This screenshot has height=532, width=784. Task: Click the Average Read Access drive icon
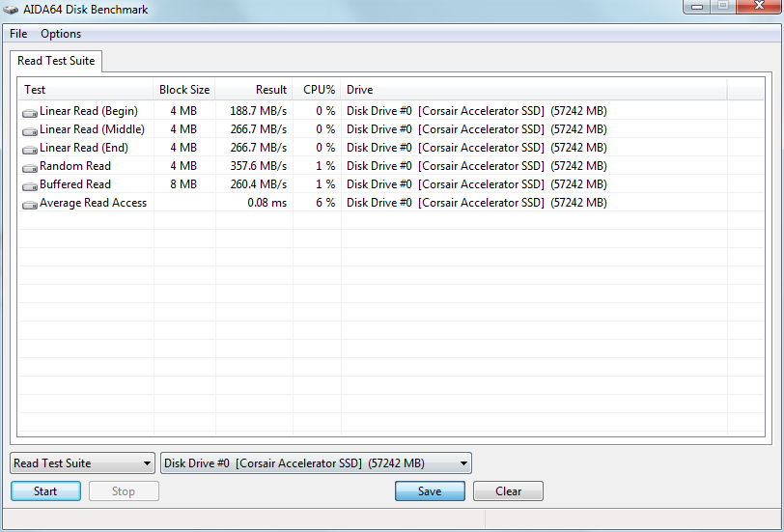[x=30, y=205]
